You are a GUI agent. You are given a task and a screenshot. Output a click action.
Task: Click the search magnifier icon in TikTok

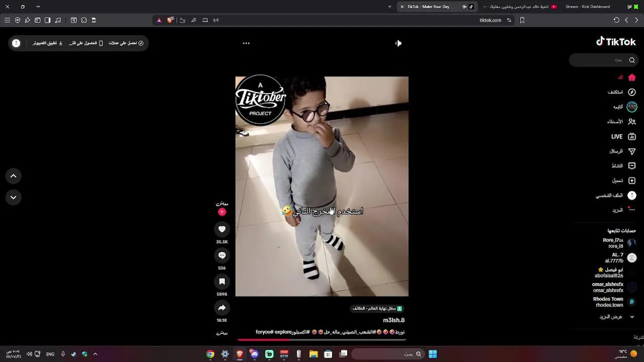point(632,60)
